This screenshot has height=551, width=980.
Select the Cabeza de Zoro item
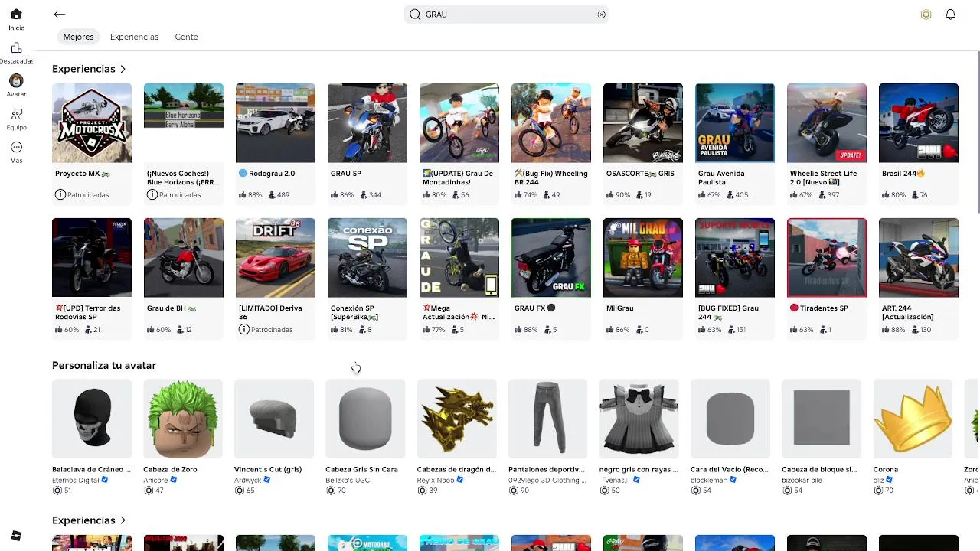(x=183, y=419)
